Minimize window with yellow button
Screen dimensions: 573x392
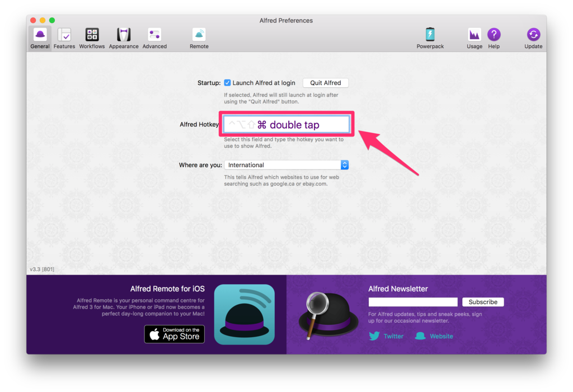[x=43, y=20]
